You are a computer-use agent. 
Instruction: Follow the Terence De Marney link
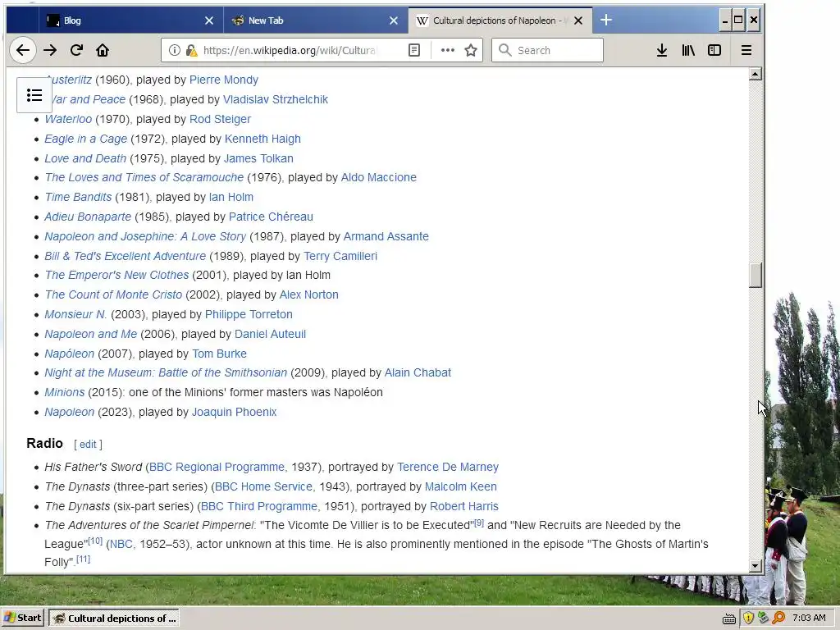447,467
